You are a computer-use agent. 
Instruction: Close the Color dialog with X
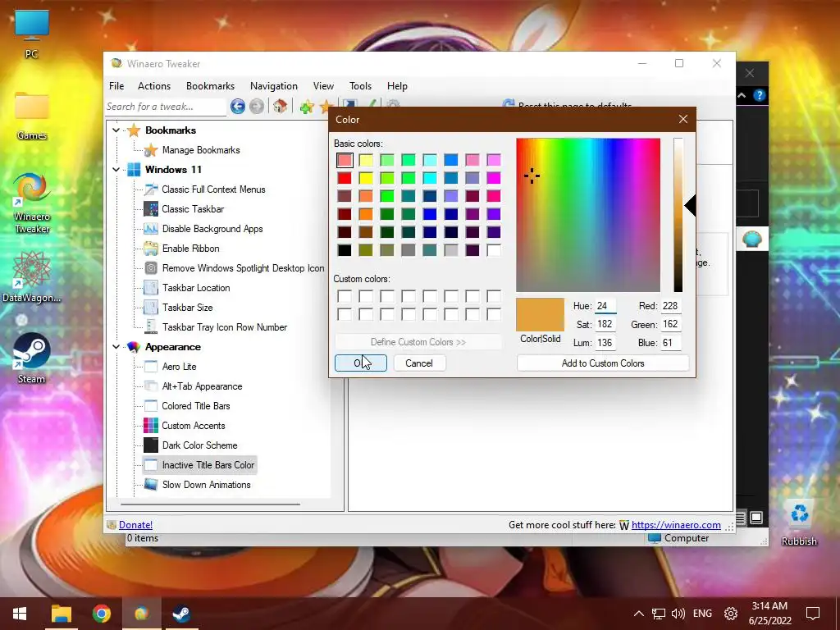683,119
